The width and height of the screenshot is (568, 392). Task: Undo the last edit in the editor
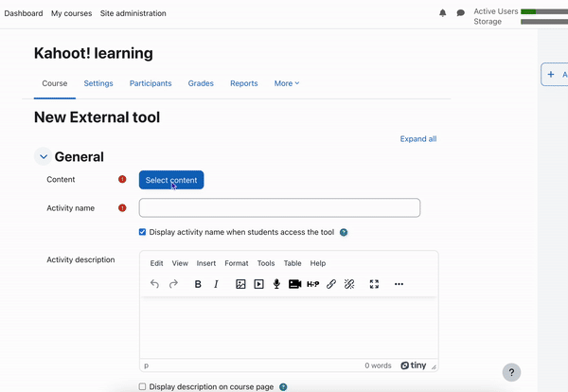[x=154, y=284]
